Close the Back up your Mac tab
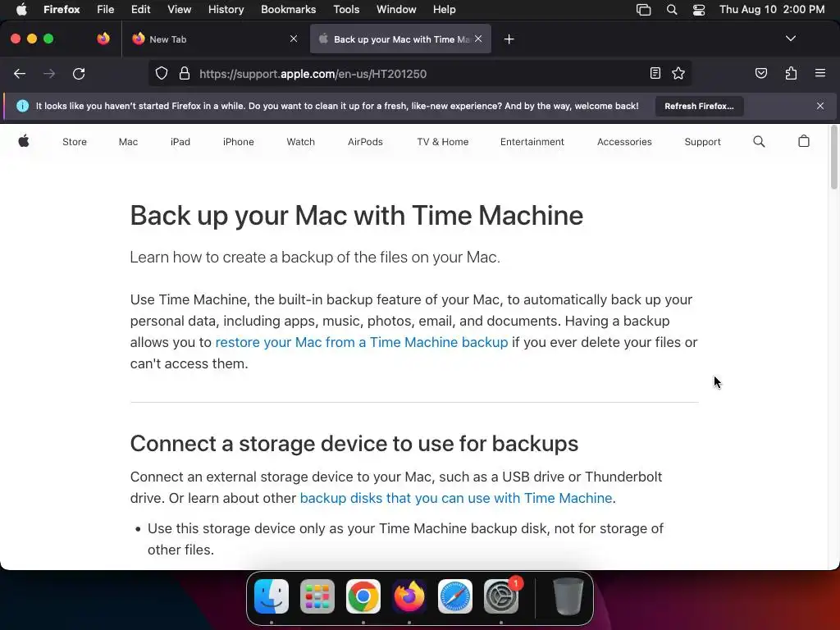Screen dimensions: 840x630 tap(478, 39)
